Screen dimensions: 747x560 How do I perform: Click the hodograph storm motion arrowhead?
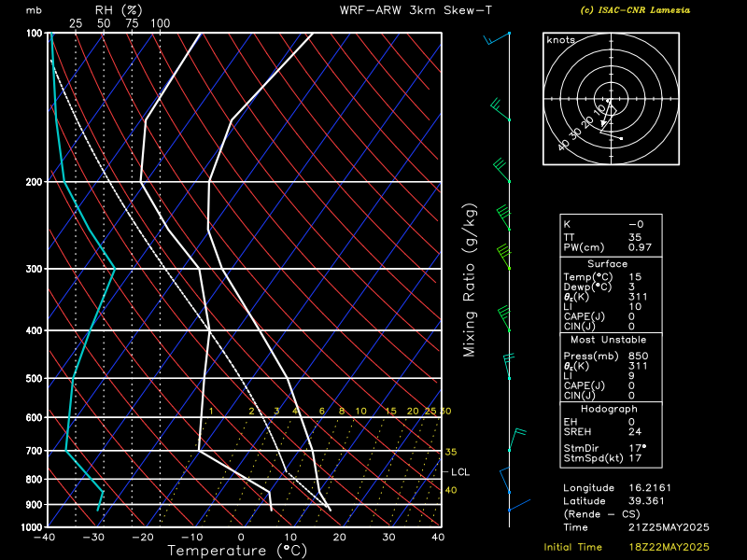coord(604,123)
